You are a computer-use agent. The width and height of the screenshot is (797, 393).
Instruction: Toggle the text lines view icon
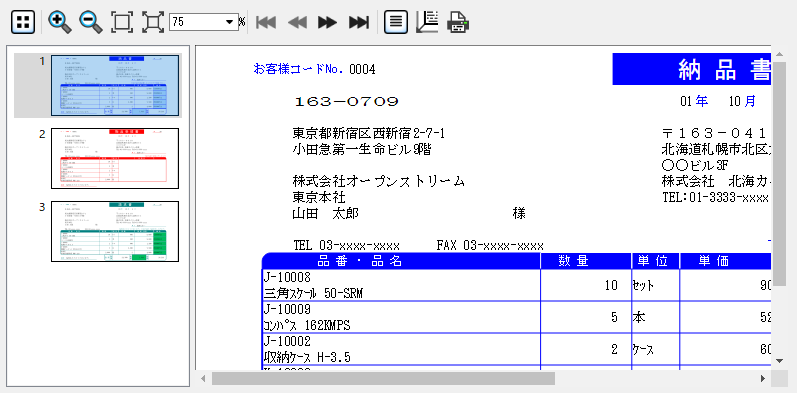(x=396, y=22)
